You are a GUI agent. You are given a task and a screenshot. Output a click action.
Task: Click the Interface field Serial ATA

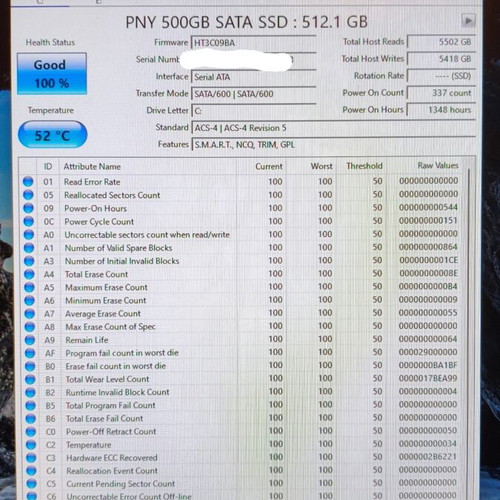tap(253, 77)
